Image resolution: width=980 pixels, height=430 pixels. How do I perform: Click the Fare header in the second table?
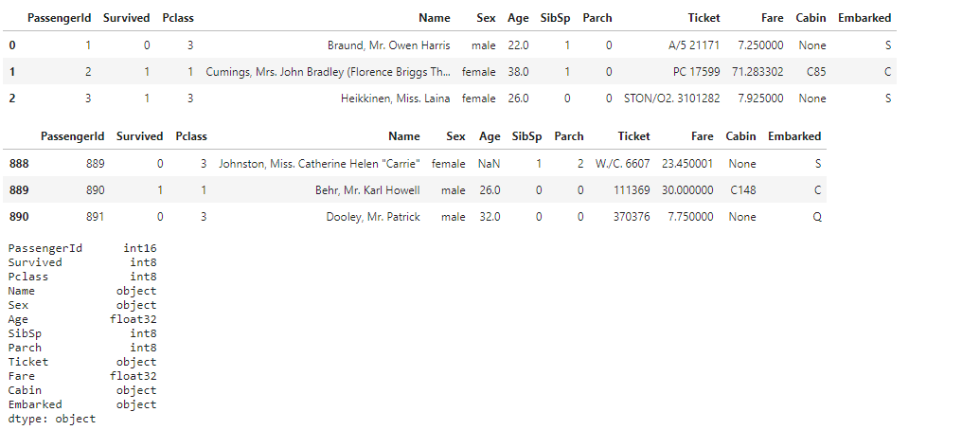pyautogui.click(x=702, y=136)
